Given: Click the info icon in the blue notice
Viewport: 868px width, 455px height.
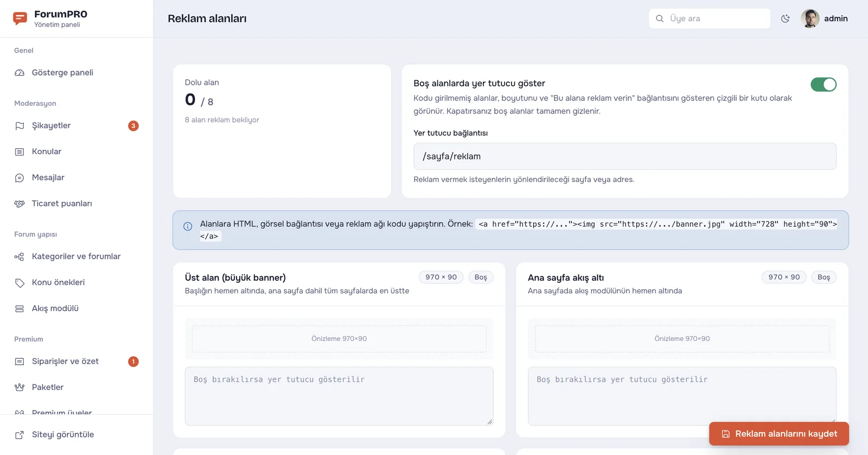Looking at the screenshot, I should [x=188, y=226].
